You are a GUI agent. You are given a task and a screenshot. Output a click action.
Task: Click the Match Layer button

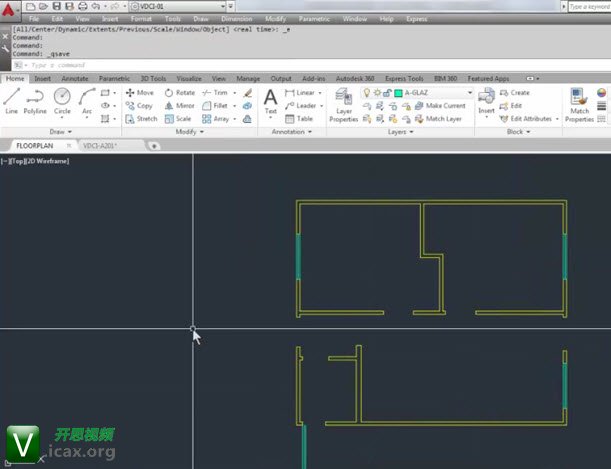pyautogui.click(x=438, y=119)
